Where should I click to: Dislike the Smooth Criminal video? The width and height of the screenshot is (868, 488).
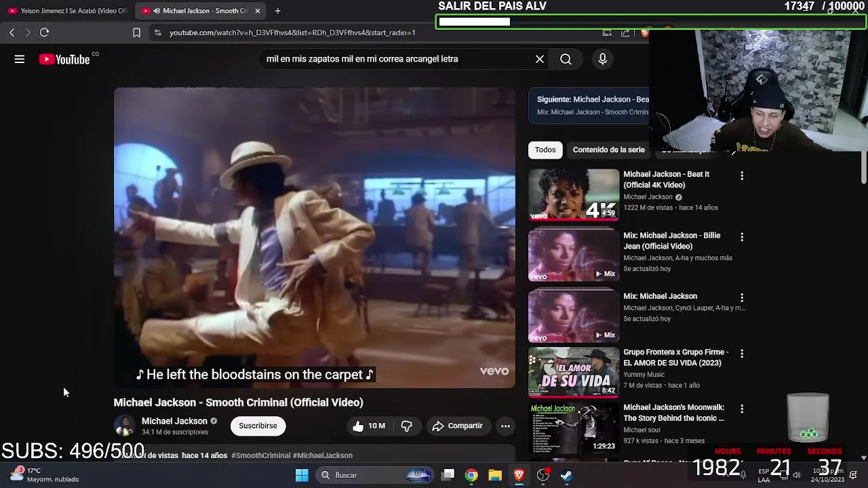[x=407, y=426]
